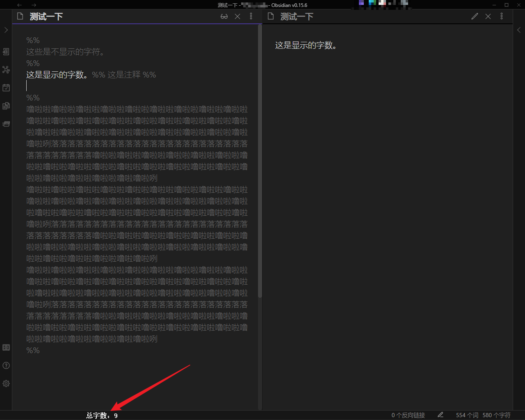The image size is (525, 420).
Task: Click the insert template icon
Action: click(x=6, y=106)
